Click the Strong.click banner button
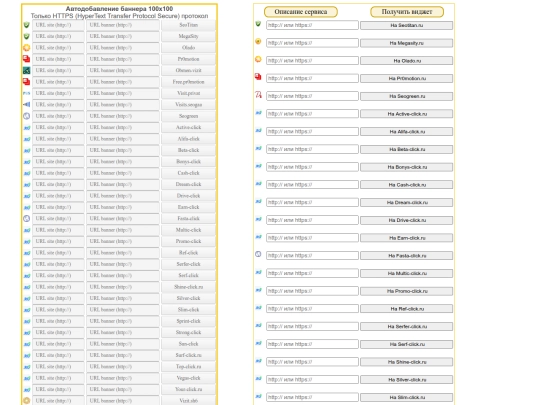This screenshot has width=540, height=405. [188, 333]
